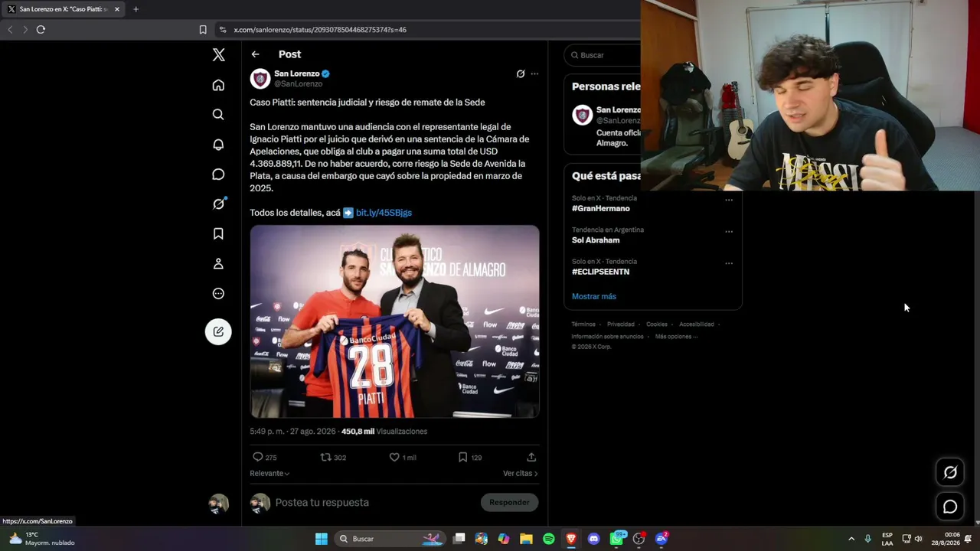
Task: Open more options for #GranHermano trend
Action: (729, 200)
